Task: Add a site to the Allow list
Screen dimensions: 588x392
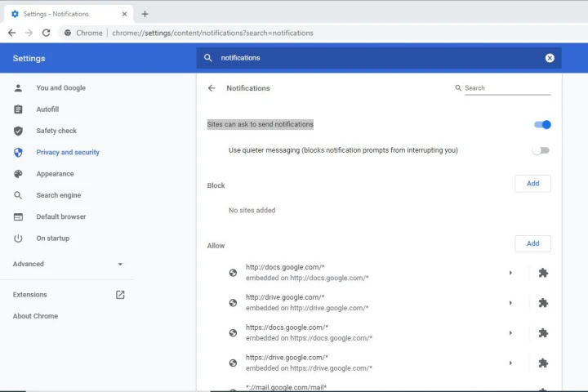Action: 532,243
